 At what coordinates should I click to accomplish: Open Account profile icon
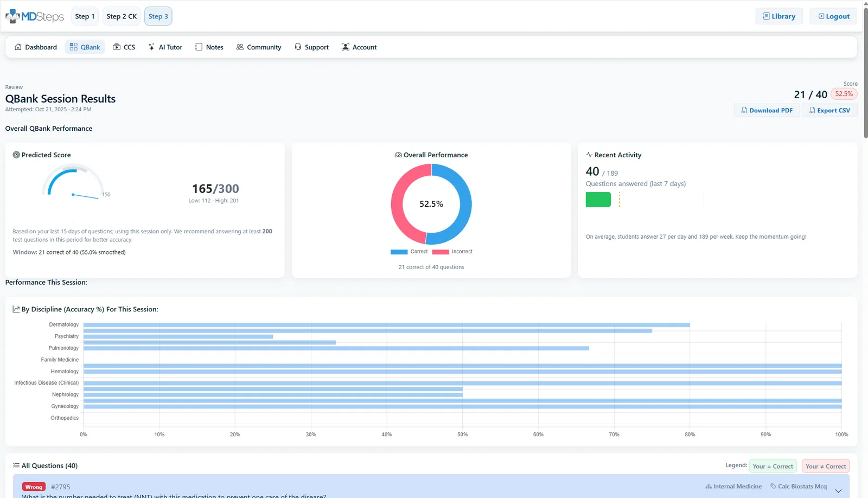coord(345,47)
